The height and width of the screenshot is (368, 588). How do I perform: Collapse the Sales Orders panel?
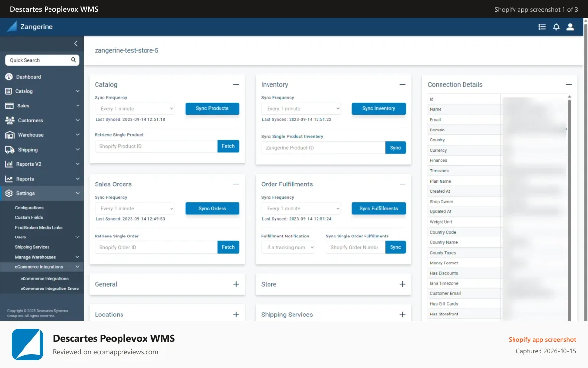236,184
